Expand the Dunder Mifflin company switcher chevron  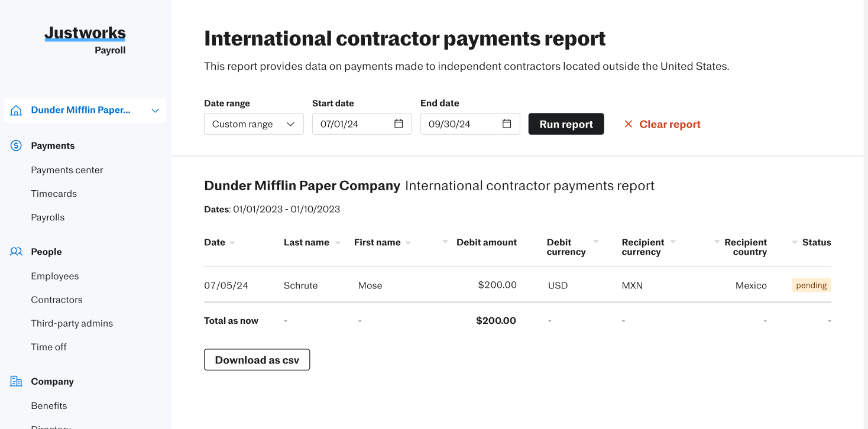click(x=155, y=110)
